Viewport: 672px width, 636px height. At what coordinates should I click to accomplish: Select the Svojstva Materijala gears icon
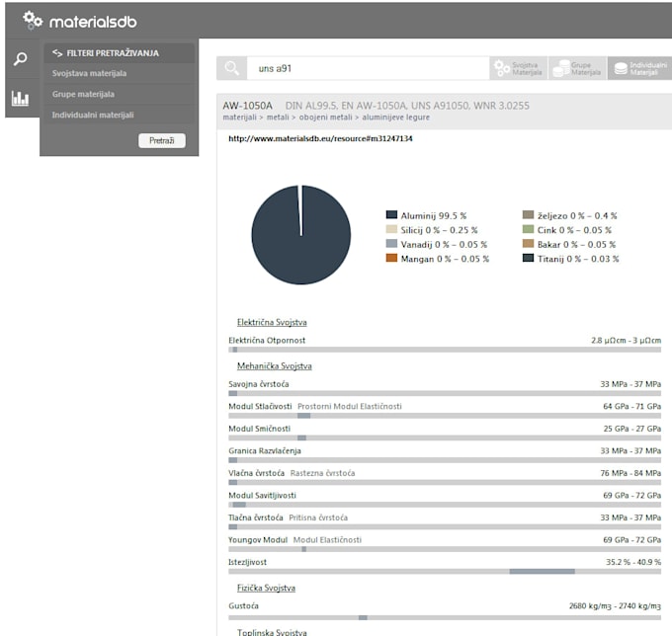click(502, 68)
